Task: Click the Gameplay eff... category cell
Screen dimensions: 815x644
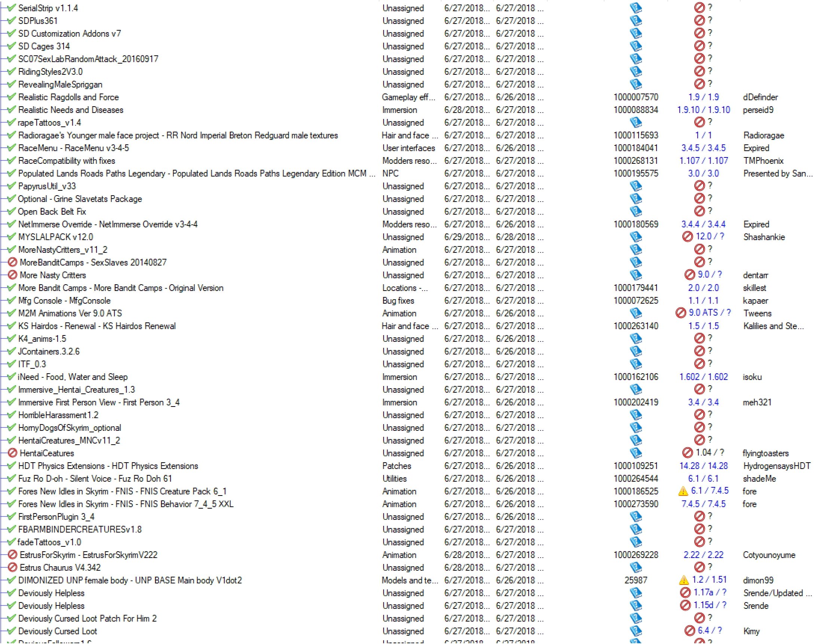Action: pos(409,97)
